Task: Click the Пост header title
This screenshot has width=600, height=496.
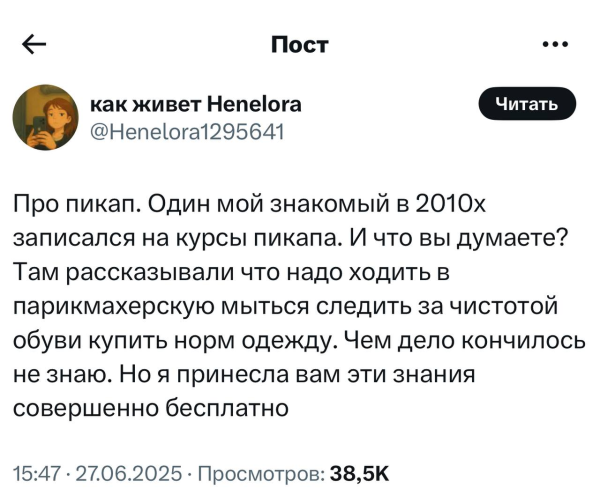Action: click(300, 45)
